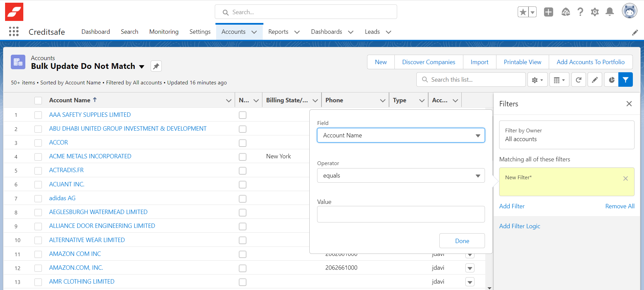644x290 pixels.
Task: Open the list view name dropdown arrow
Action: coord(142,67)
